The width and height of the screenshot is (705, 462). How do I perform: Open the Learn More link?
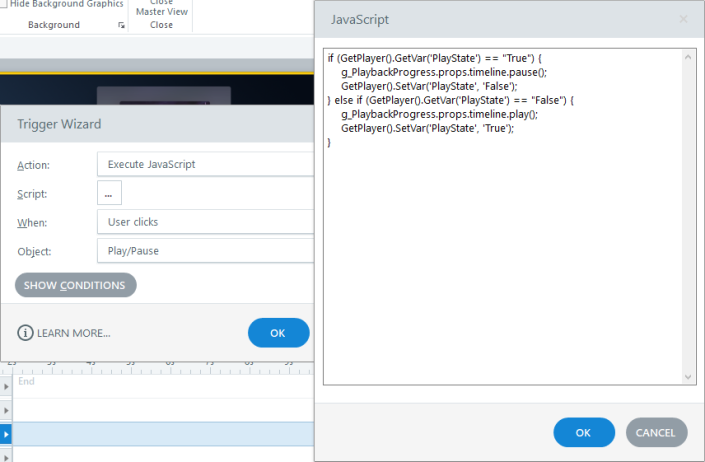coord(73,333)
